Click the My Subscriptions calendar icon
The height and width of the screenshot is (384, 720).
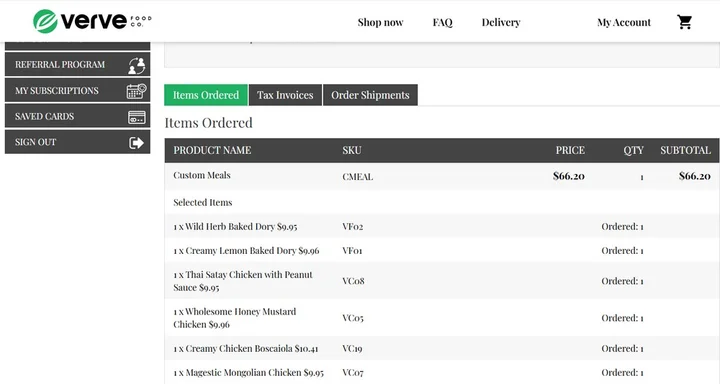[136, 91]
